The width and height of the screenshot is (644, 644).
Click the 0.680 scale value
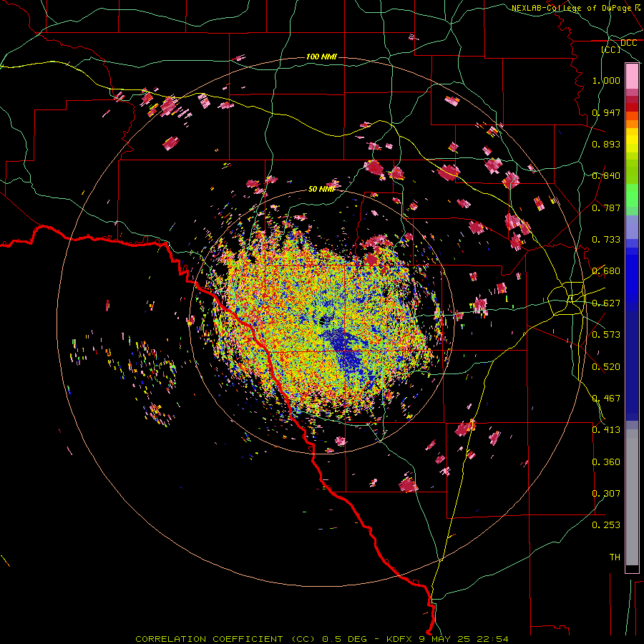[606, 271]
